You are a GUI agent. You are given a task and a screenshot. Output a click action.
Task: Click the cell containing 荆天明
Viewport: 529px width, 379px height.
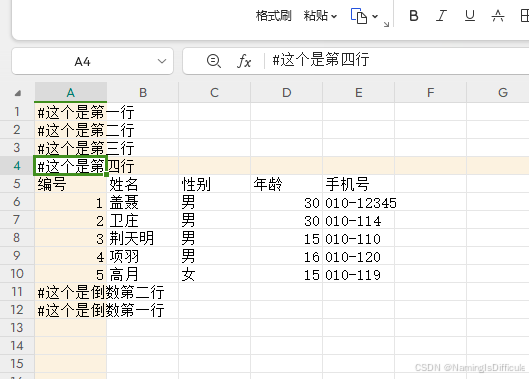143,238
